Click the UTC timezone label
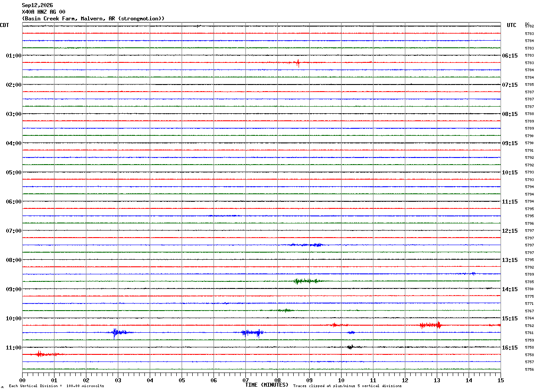The image size is (536, 392). 512,25
